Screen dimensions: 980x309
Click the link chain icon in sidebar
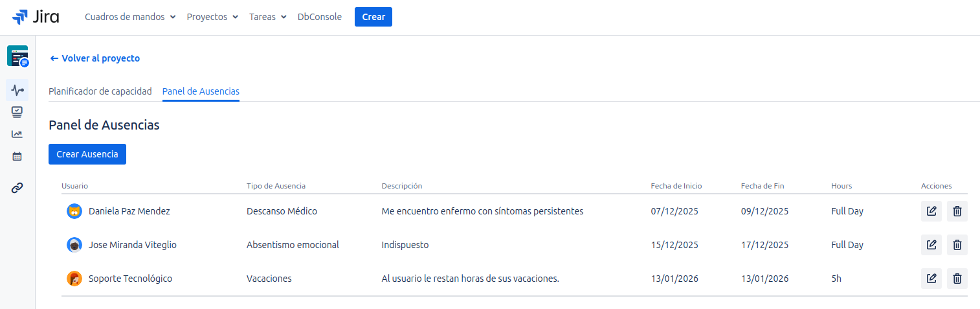pyautogui.click(x=17, y=188)
